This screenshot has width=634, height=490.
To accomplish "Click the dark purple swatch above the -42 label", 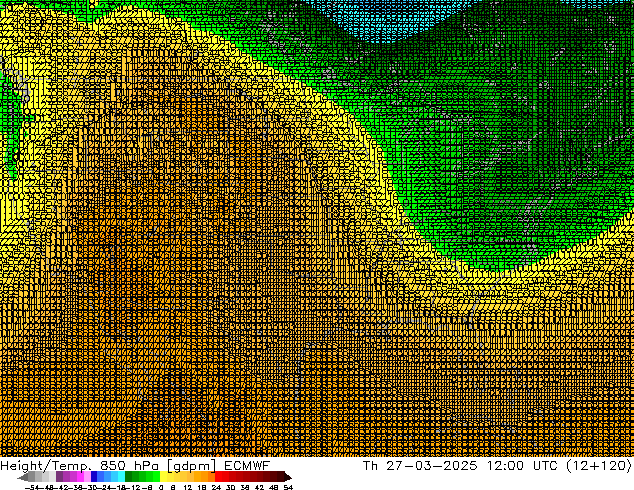I will 59,476.
